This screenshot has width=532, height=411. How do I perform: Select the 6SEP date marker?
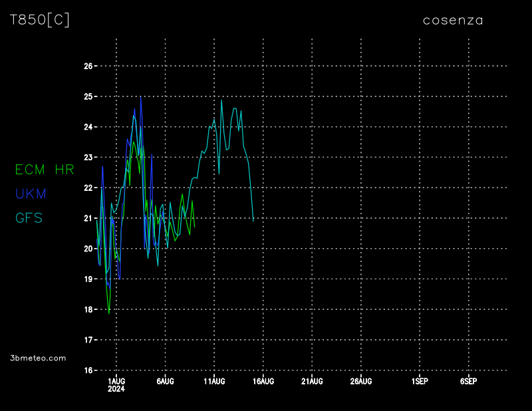[x=468, y=381]
